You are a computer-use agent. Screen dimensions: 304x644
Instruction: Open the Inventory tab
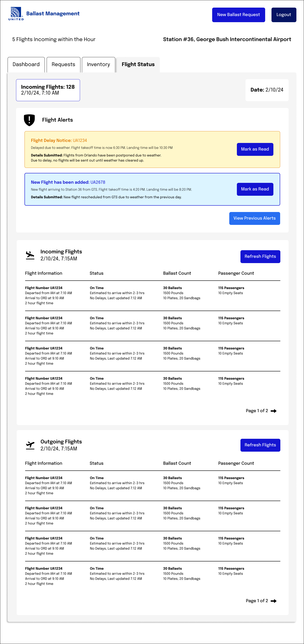[x=98, y=64]
